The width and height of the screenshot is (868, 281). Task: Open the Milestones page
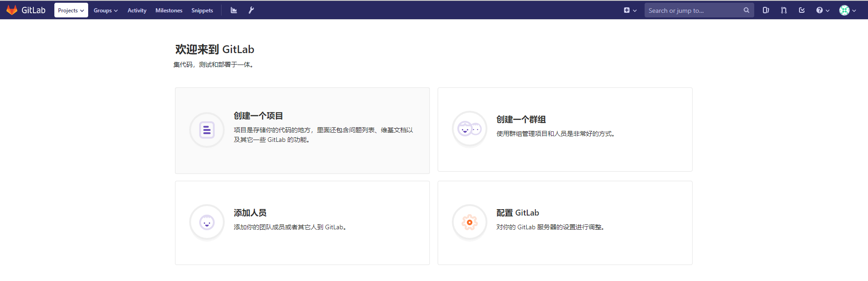click(x=169, y=10)
